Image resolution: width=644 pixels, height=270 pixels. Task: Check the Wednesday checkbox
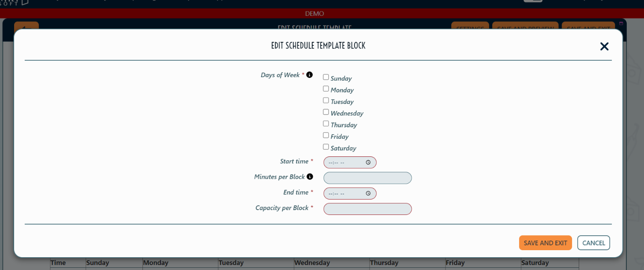tap(326, 111)
